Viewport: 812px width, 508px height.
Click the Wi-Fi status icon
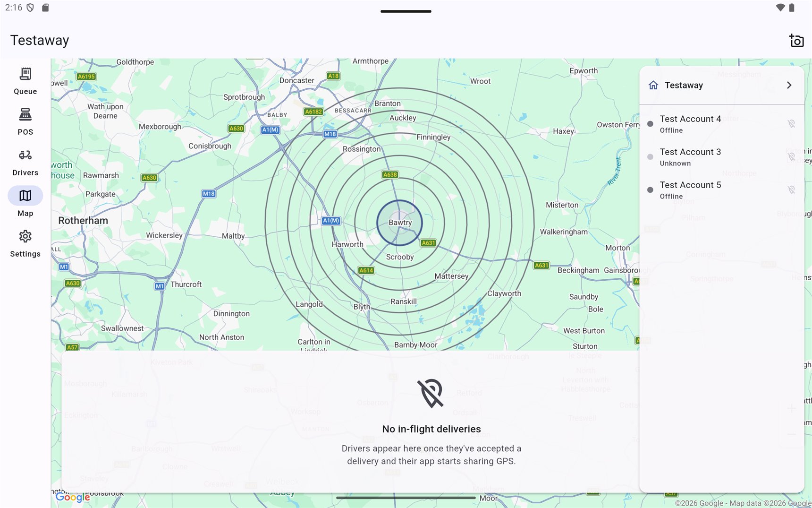(780, 8)
